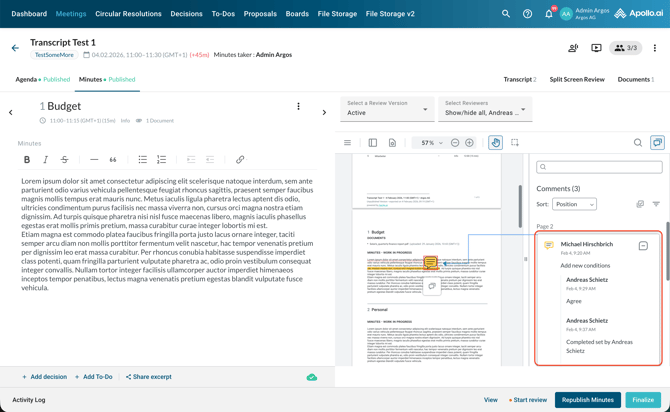The height and width of the screenshot is (412, 670).
Task: Click the comments search field
Action: pyautogui.click(x=599, y=167)
